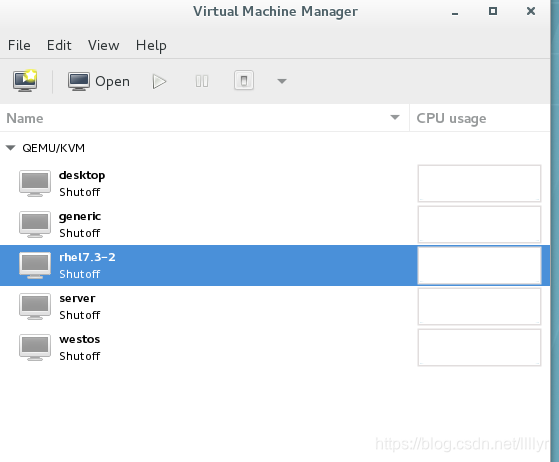559x462 pixels.
Task: Click westos's CPU usage graph
Action: point(479,347)
